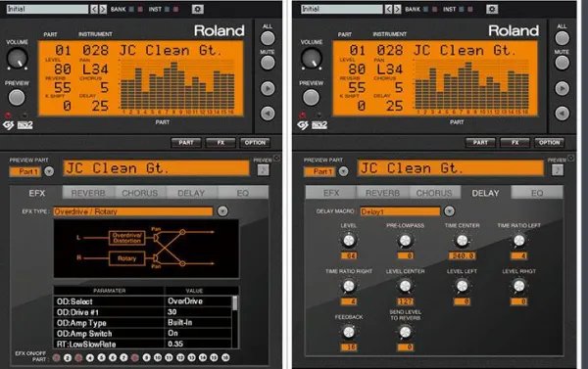Close the FX panel in the right window

tap(571, 159)
